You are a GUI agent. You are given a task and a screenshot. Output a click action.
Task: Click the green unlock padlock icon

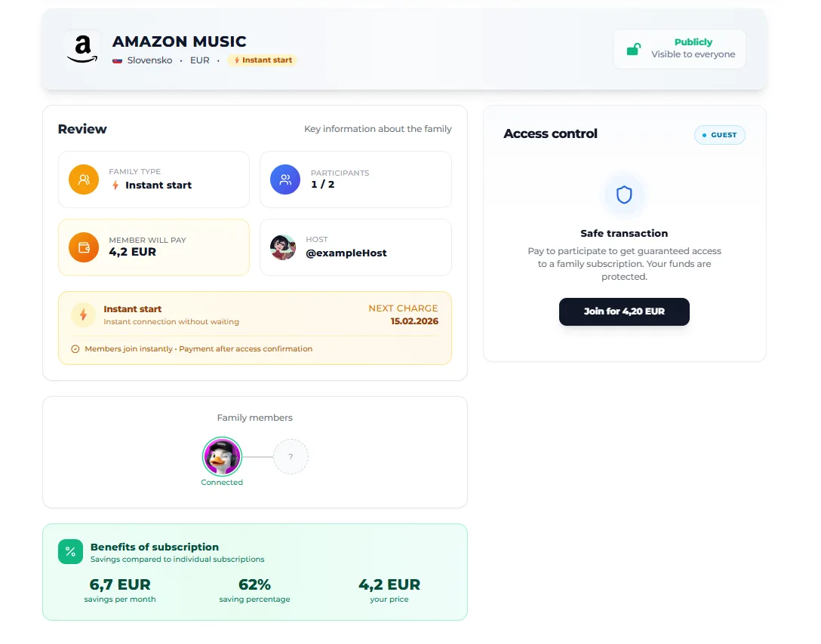pos(634,50)
